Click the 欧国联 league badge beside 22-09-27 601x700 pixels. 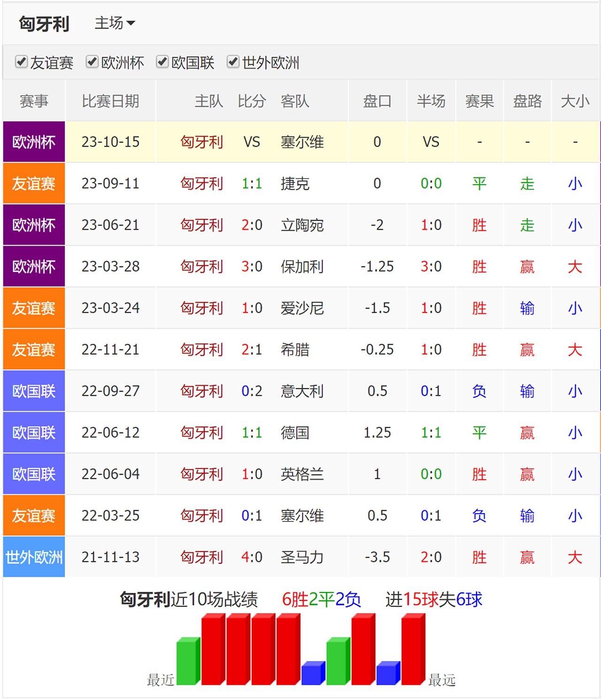(x=33, y=391)
